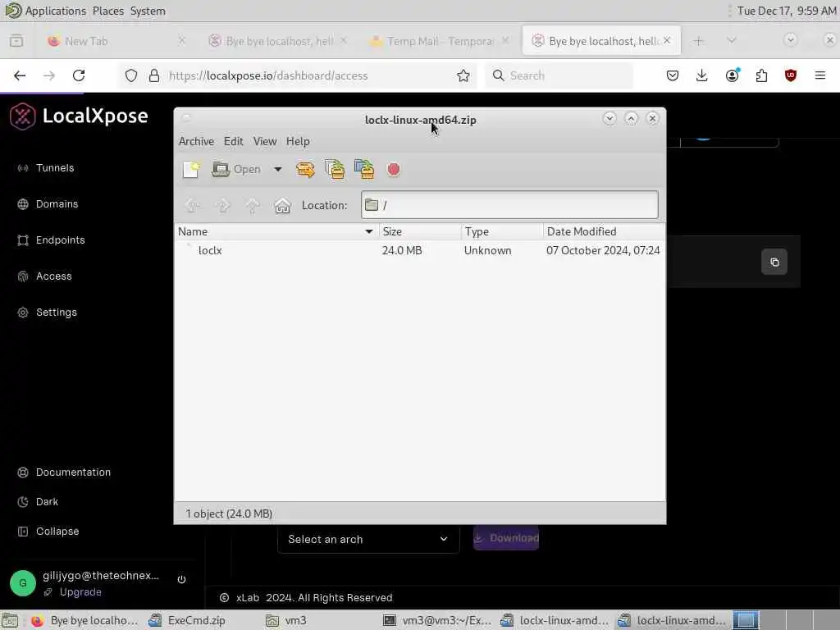This screenshot has width=840, height=630.
Task: Switch to ExeCmd.zip taskbar window
Action: [188, 620]
